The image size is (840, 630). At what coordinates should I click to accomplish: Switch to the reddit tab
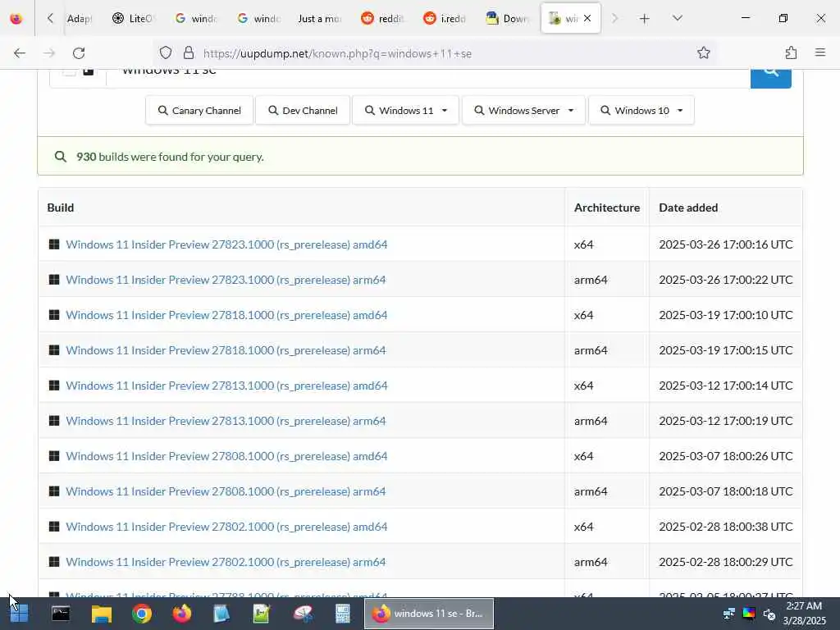[x=382, y=19]
